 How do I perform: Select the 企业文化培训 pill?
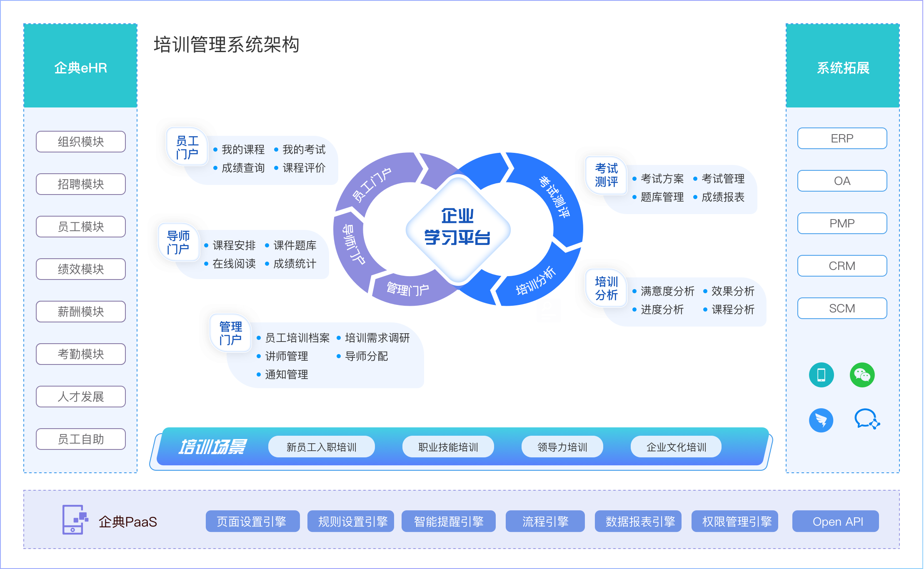[x=676, y=447]
